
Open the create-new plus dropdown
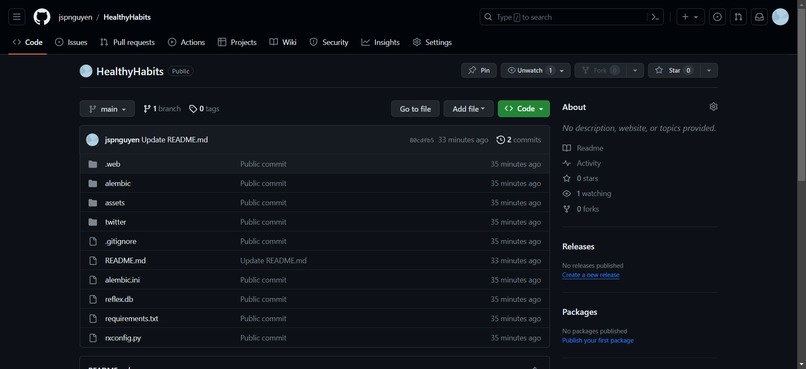click(x=690, y=17)
